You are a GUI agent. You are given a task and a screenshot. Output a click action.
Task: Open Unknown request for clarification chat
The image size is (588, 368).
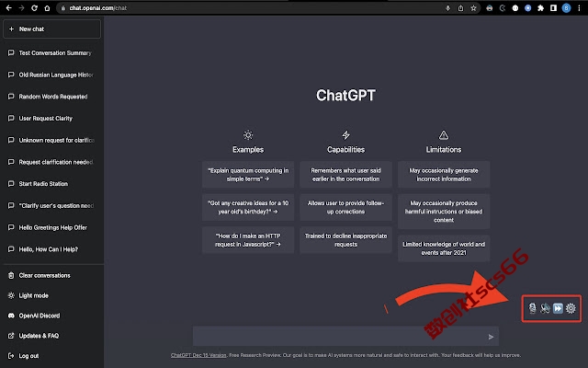tap(51, 140)
